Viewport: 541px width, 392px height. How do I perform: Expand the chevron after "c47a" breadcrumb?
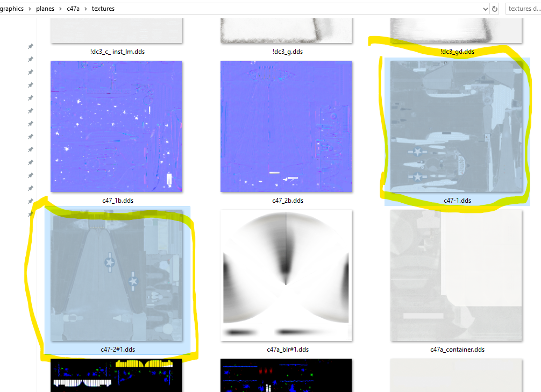pyautogui.click(x=86, y=9)
